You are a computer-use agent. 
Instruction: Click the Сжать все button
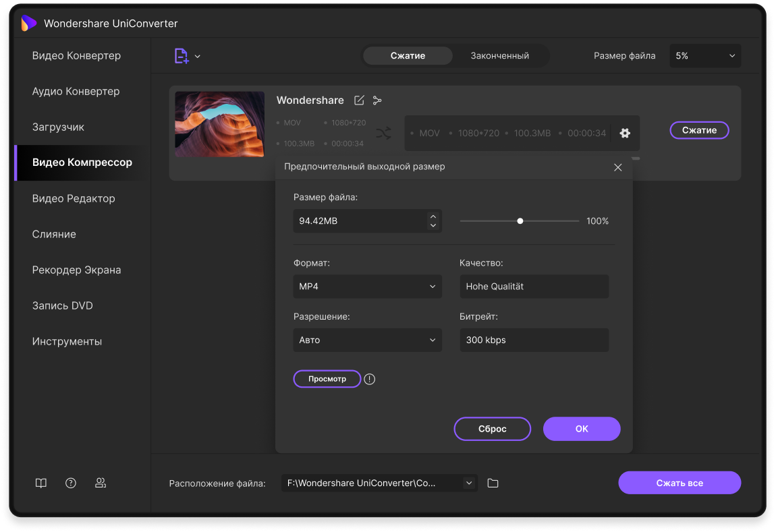(x=680, y=483)
